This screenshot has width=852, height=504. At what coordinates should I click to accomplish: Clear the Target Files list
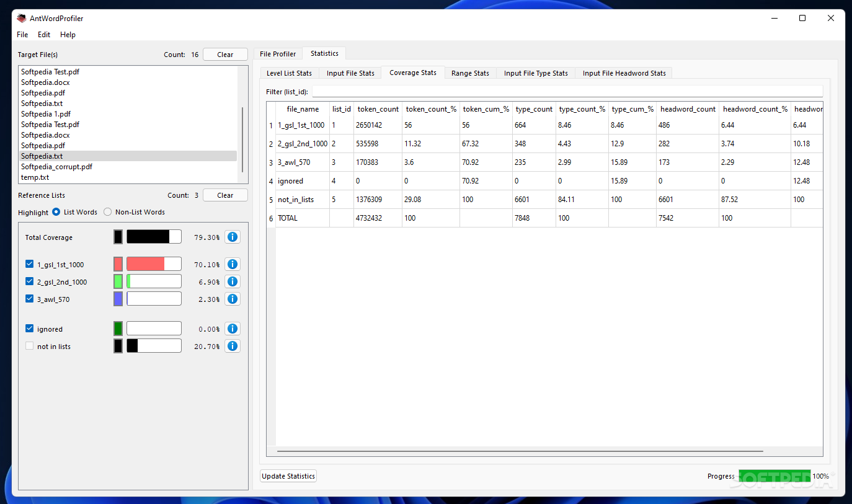(225, 55)
